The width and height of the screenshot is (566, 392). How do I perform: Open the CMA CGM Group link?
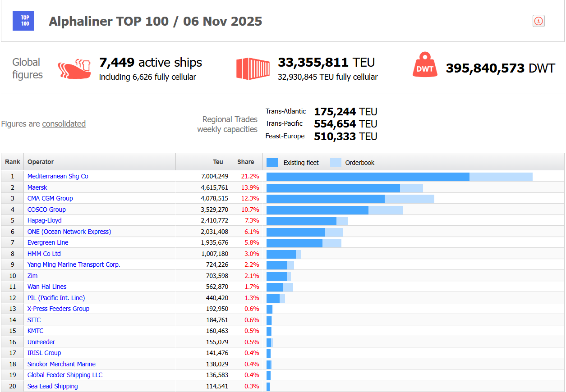coord(50,198)
